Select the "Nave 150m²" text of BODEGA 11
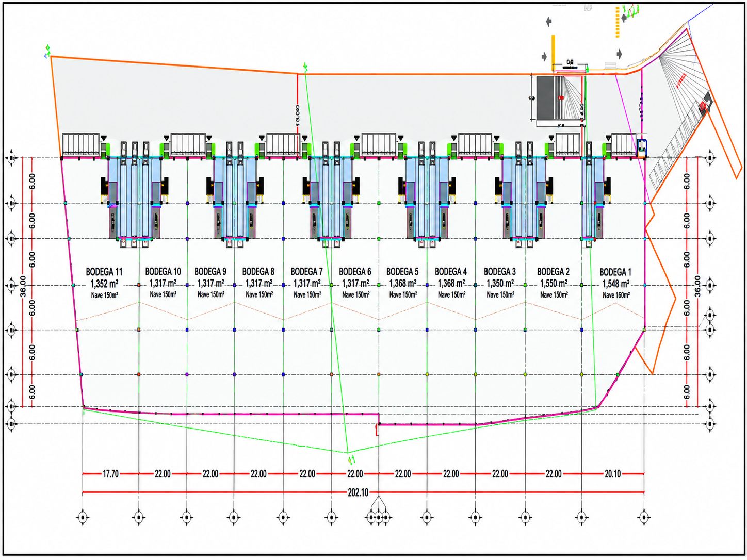Image resolution: width=747 pixels, height=560 pixels. (104, 295)
